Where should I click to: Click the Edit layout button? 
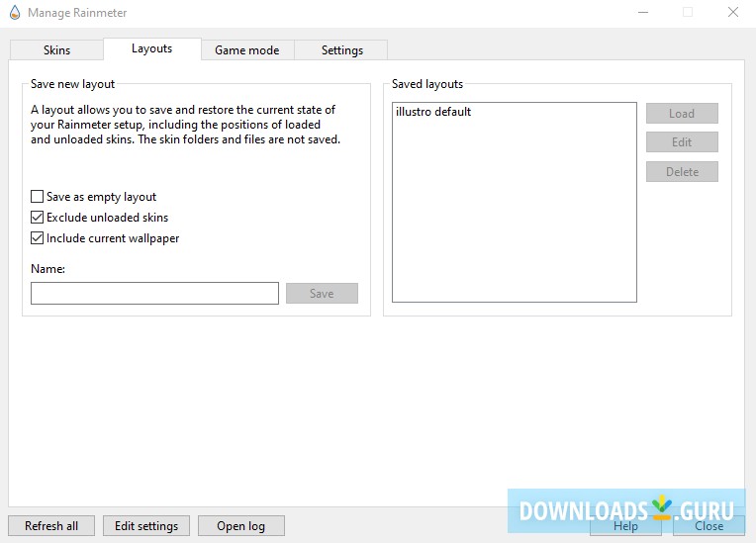click(682, 142)
